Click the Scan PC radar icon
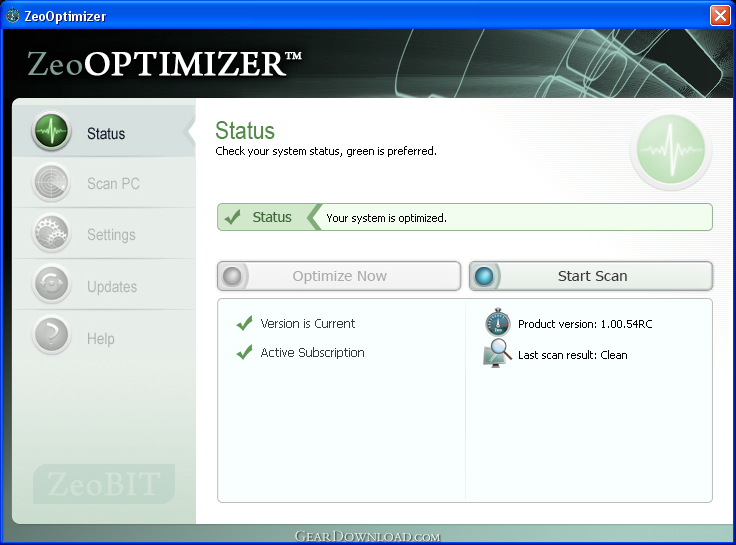Image resolution: width=736 pixels, height=545 pixels. point(51,182)
